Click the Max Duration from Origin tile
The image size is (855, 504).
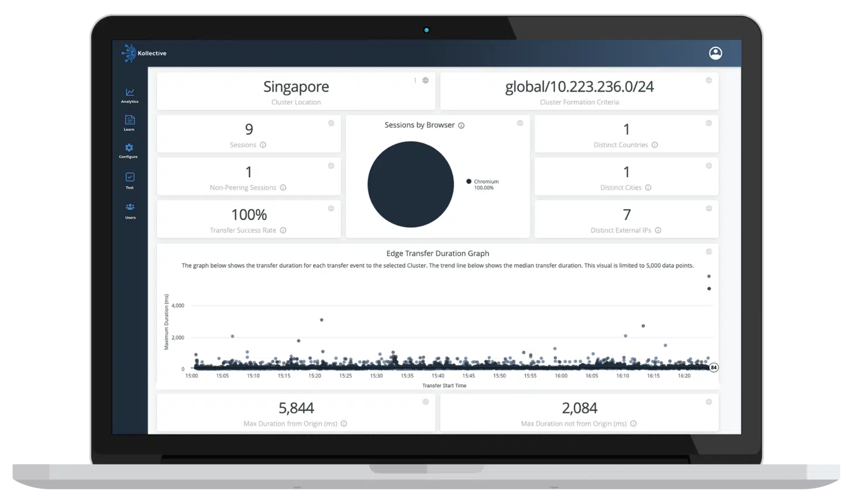tap(296, 412)
